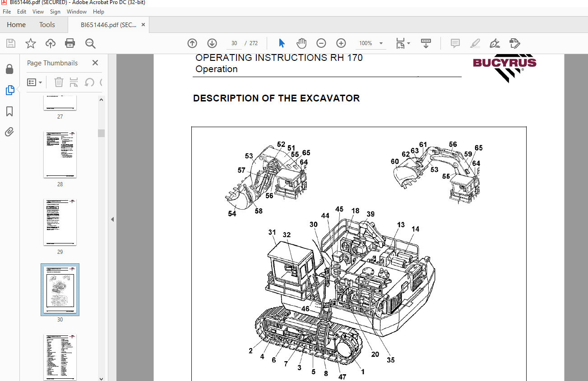The image size is (588, 381).
Task: Click the cloud upload icon
Action: tap(51, 43)
